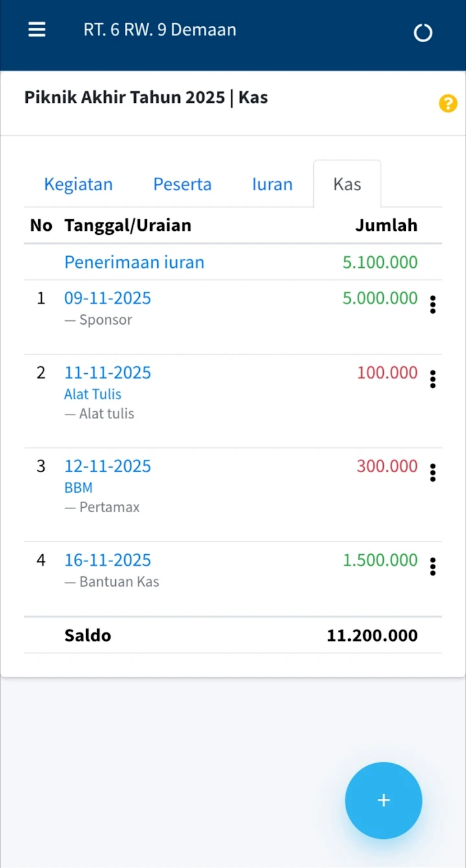The height and width of the screenshot is (868, 466).
Task: Switch to the Kegiatan tab
Action: [78, 184]
